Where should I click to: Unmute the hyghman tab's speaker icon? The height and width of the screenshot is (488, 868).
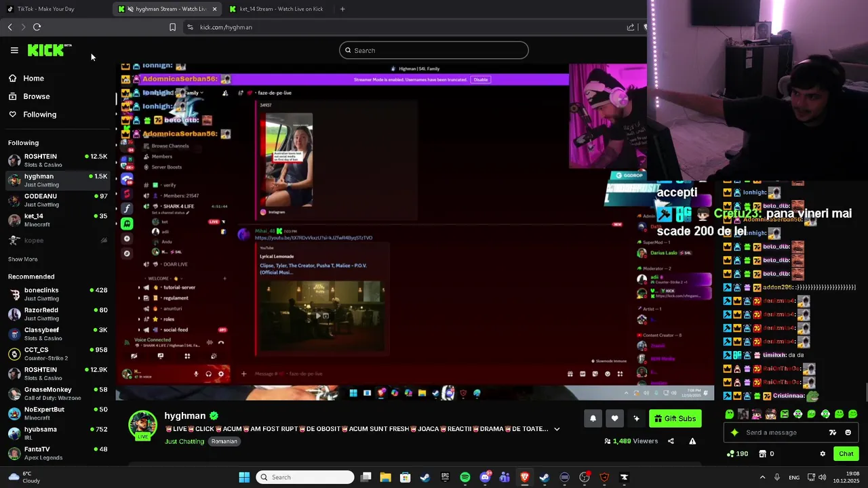(130, 9)
